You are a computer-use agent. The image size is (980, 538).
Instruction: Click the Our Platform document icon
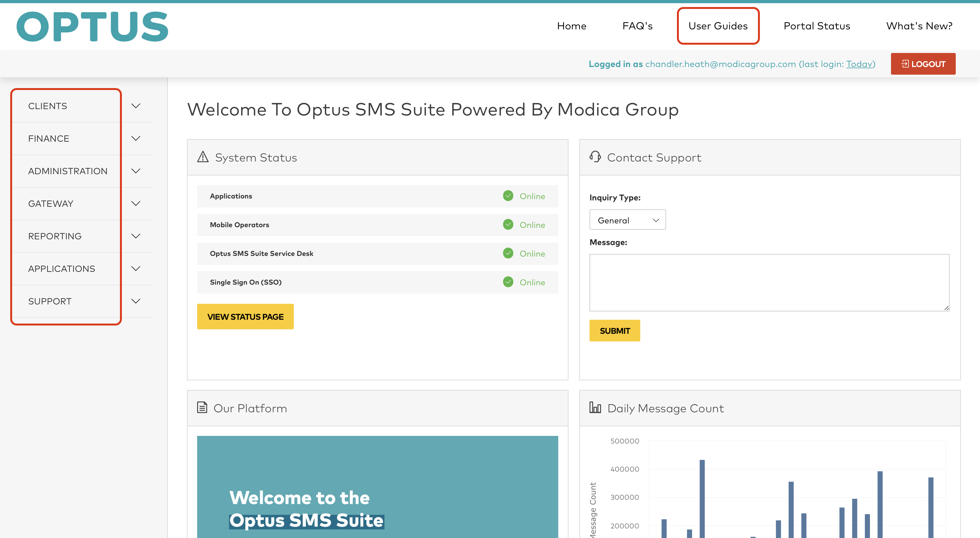(x=202, y=407)
